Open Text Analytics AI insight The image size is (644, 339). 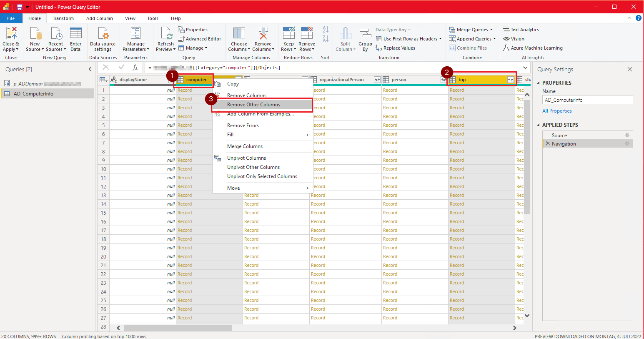(521, 30)
